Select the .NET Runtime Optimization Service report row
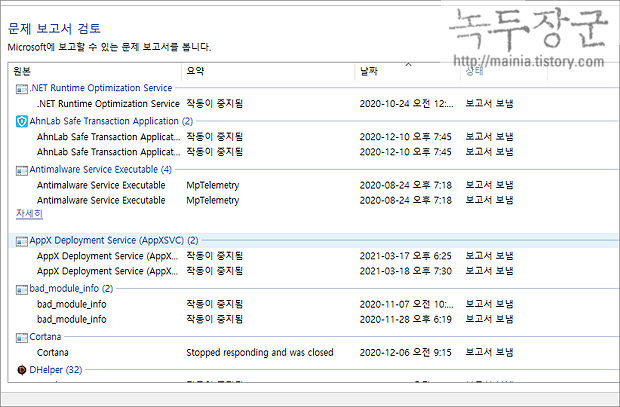Viewport: 620px width, 407px height. coord(313,104)
